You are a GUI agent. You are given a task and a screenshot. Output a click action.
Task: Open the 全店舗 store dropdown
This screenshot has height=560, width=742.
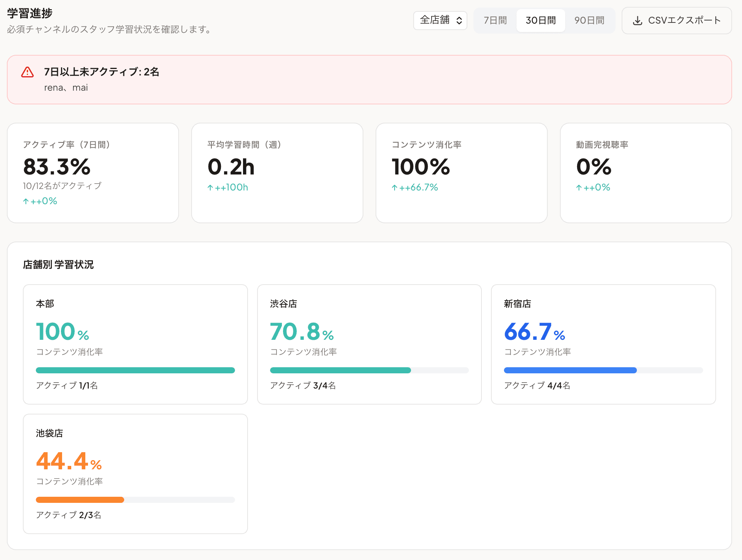pyautogui.click(x=440, y=21)
